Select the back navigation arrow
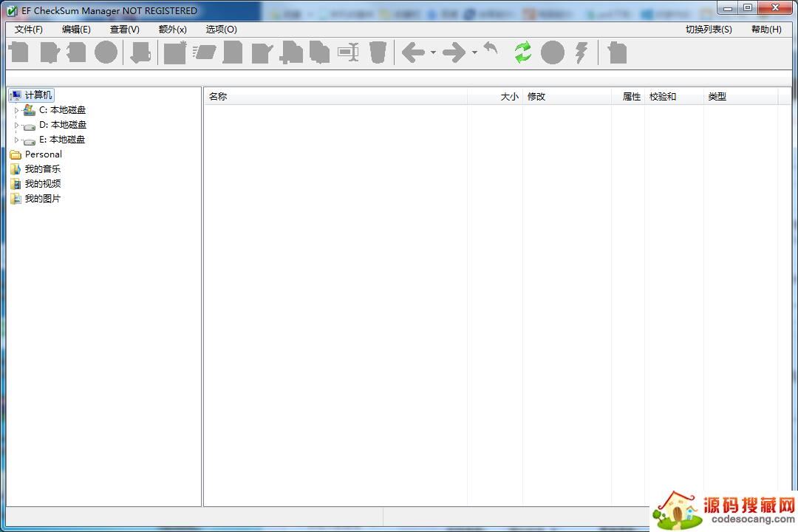Screen dimensions: 798x532 click(x=413, y=52)
